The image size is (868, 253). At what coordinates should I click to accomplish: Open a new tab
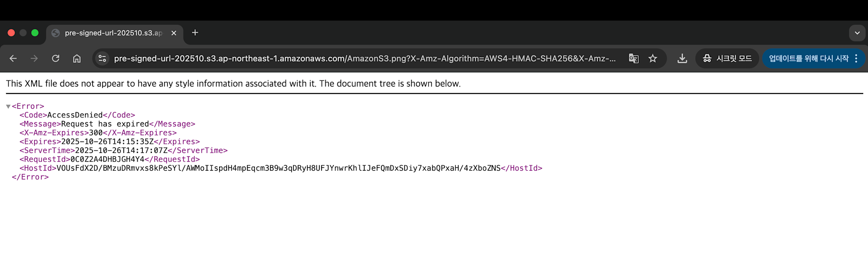[195, 33]
